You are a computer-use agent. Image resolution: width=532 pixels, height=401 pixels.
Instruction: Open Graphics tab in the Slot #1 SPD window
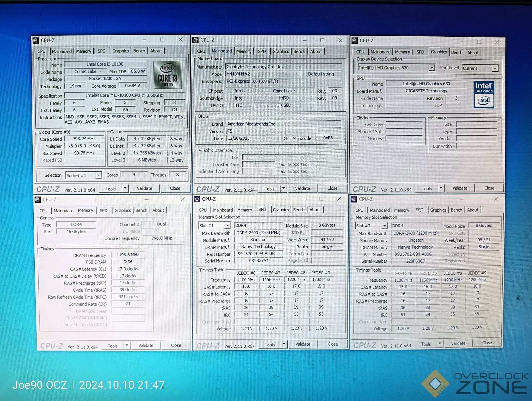[281, 210]
